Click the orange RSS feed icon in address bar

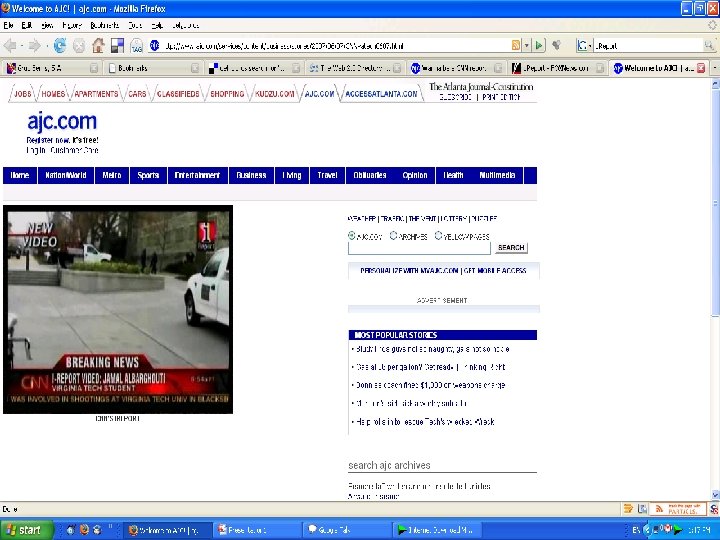(516, 45)
